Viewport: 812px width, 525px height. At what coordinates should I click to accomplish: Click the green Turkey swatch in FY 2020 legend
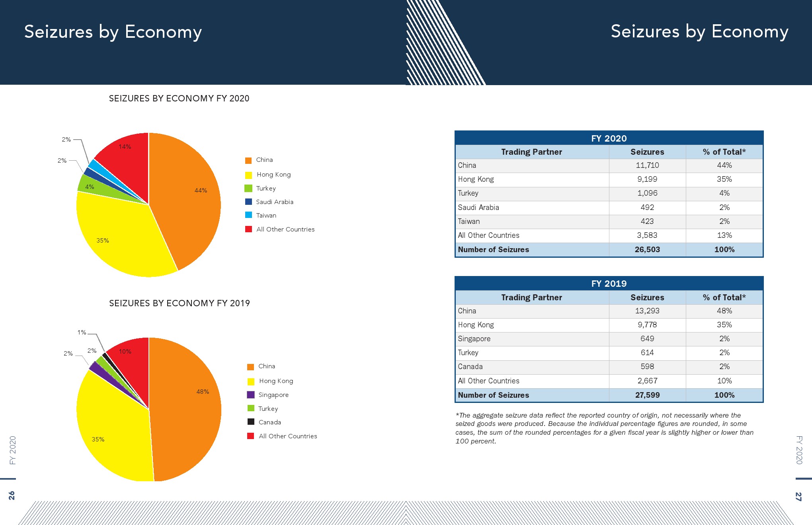248,189
